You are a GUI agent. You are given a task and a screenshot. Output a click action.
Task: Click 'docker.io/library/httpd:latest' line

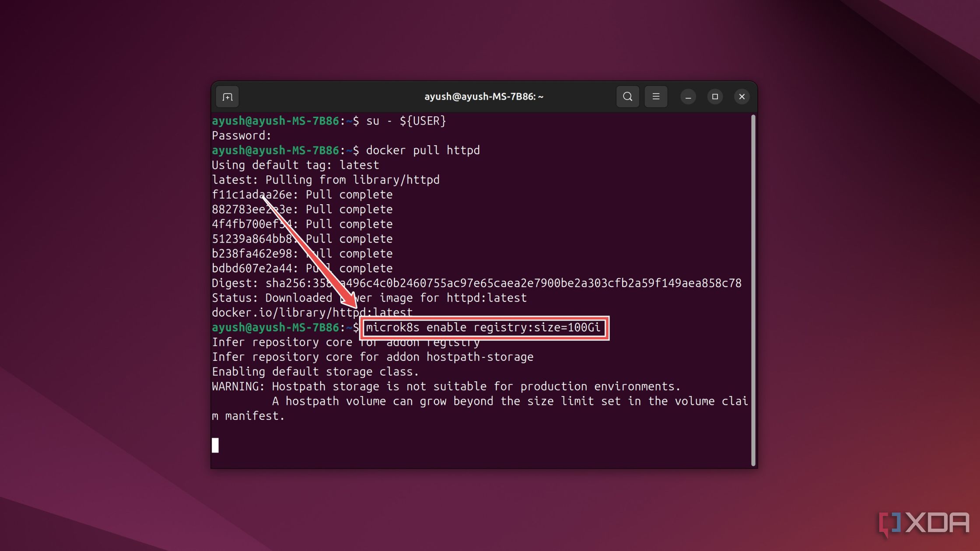[x=312, y=313]
